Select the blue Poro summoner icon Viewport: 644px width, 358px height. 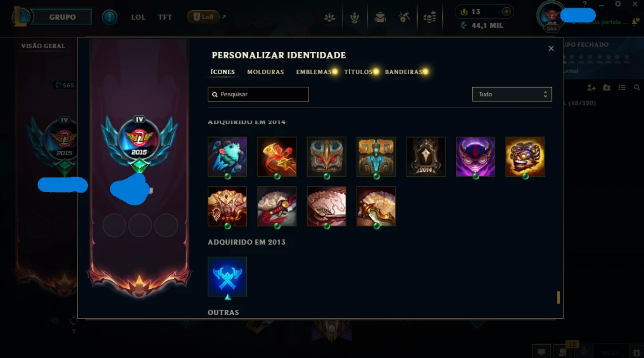tap(227, 157)
